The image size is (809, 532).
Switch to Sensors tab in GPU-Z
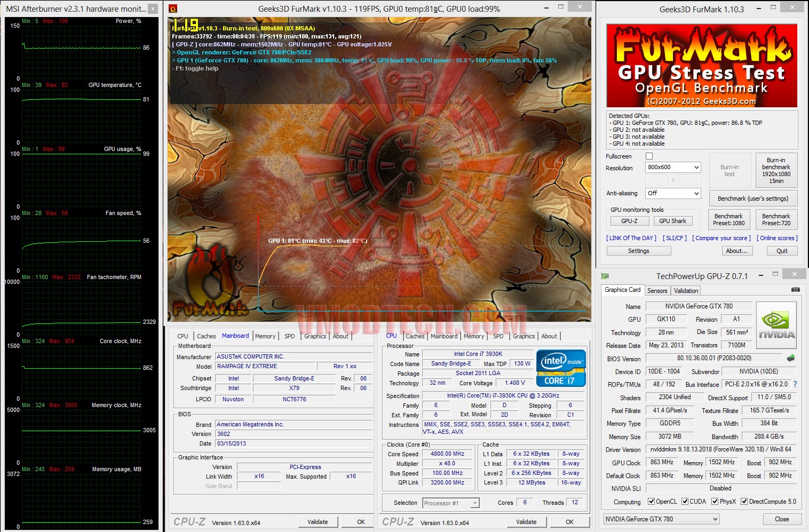(657, 291)
